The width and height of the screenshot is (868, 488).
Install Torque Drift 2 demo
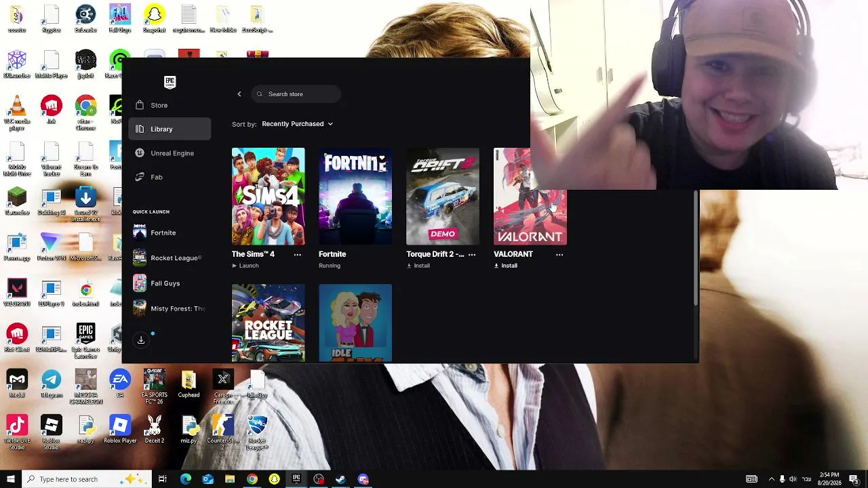pos(418,266)
